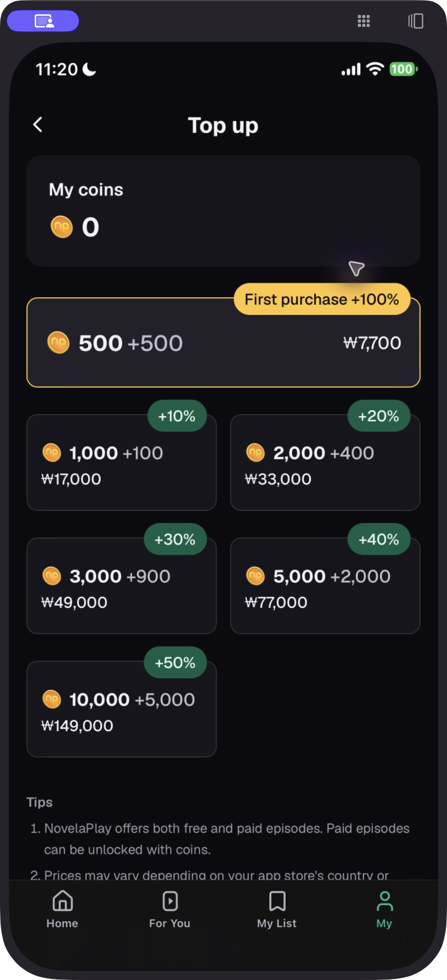Image resolution: width=447 pixels, height=980 pixels.
Task: Open the grid dots menu icon
Action: click(x=364, y=21)
